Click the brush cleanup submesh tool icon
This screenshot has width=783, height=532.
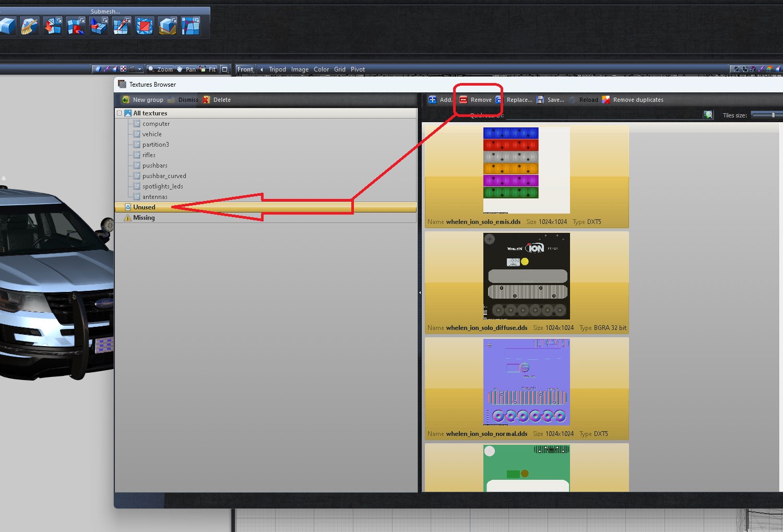coord(29,26)
